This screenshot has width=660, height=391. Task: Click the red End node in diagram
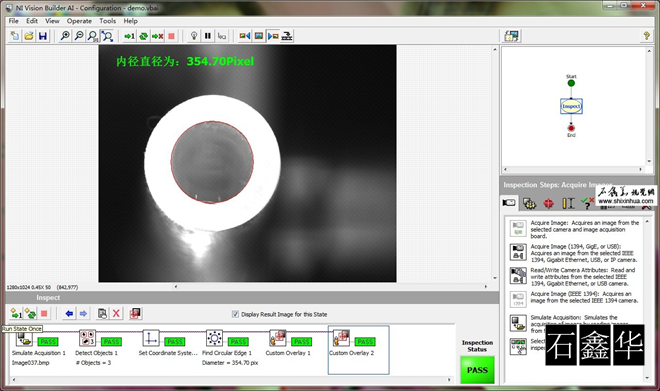coord(571,128)
